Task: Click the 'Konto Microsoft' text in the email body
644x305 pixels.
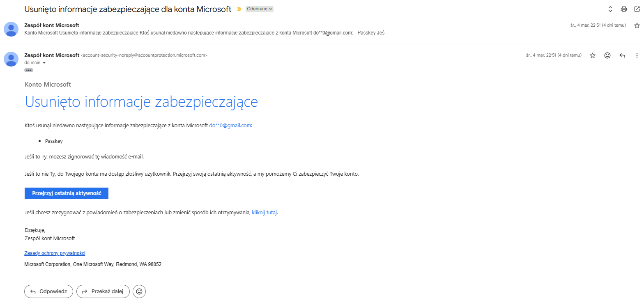Action: pyautogui.click(x=48, y=85)
